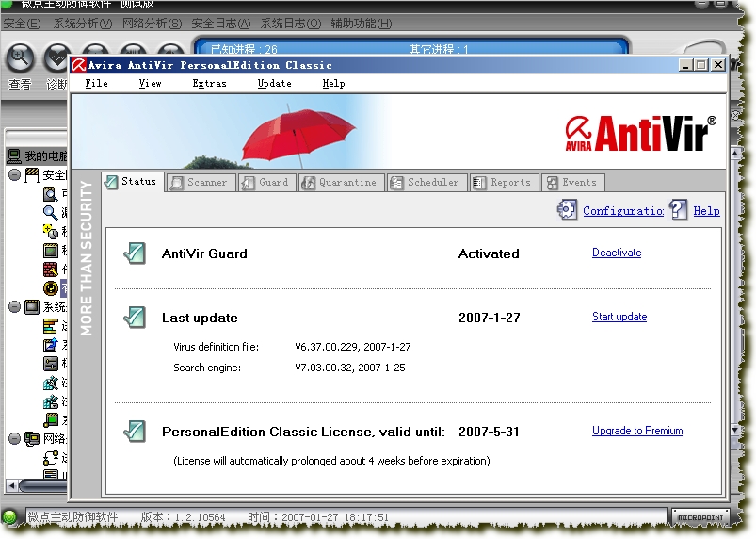Select the green chip icon in tree
This screenshot has width=756, height=539.
51,420
